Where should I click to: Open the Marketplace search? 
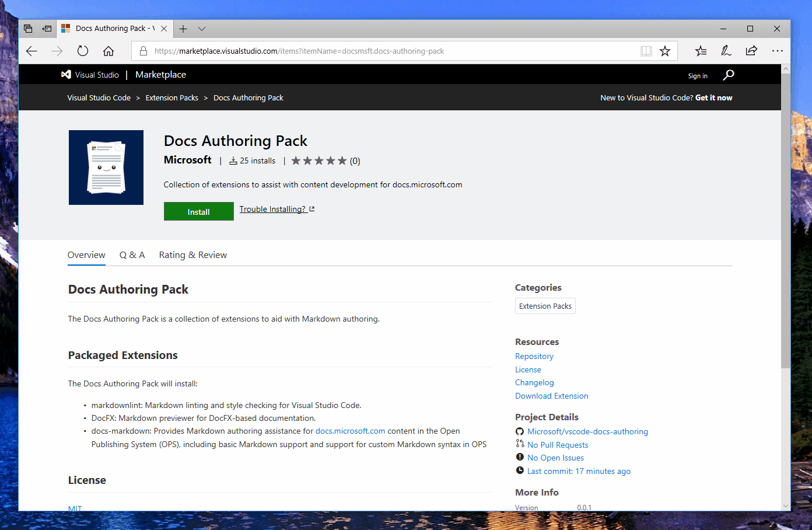pyautogui.click(x=729, y=75)
